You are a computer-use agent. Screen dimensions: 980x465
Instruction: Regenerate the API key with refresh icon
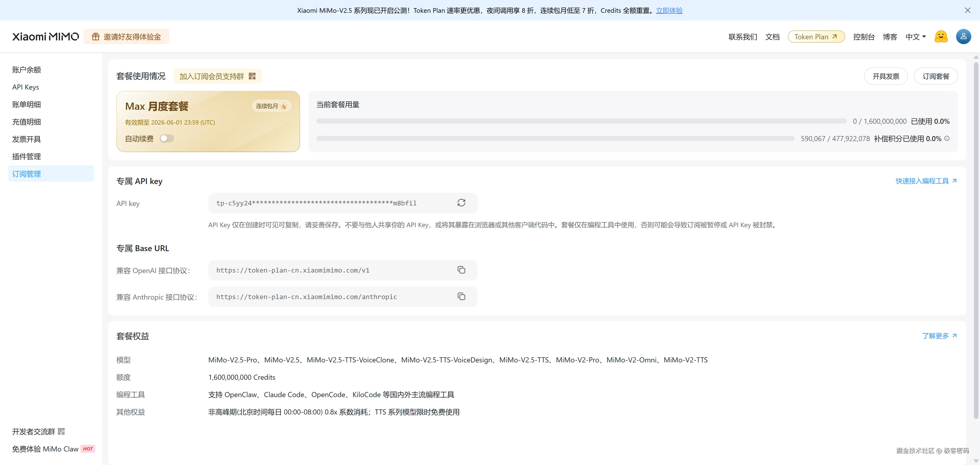tap(461, 203)
